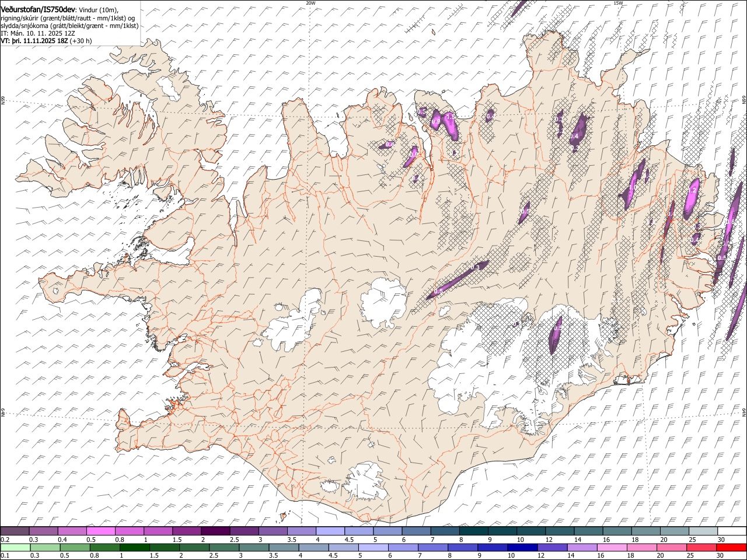
Task: Click the 'Veðurstofan/IS750dev' title text
Action: 38,8
